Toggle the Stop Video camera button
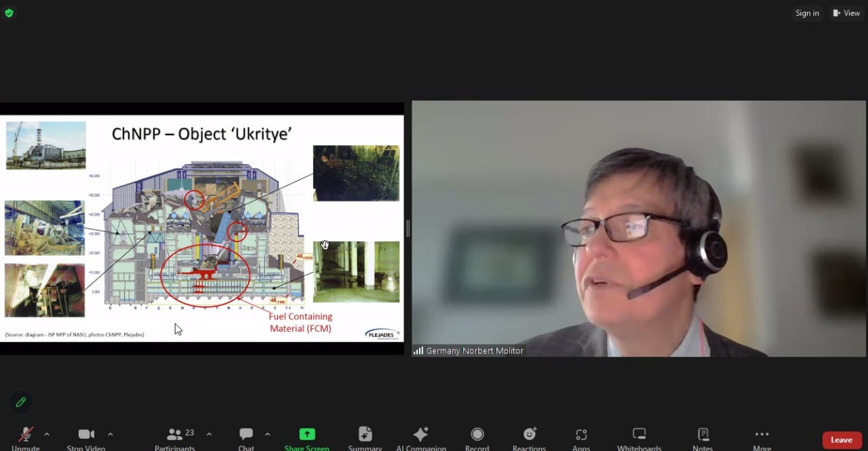This screenshot has width=868, height=451. 86,435
